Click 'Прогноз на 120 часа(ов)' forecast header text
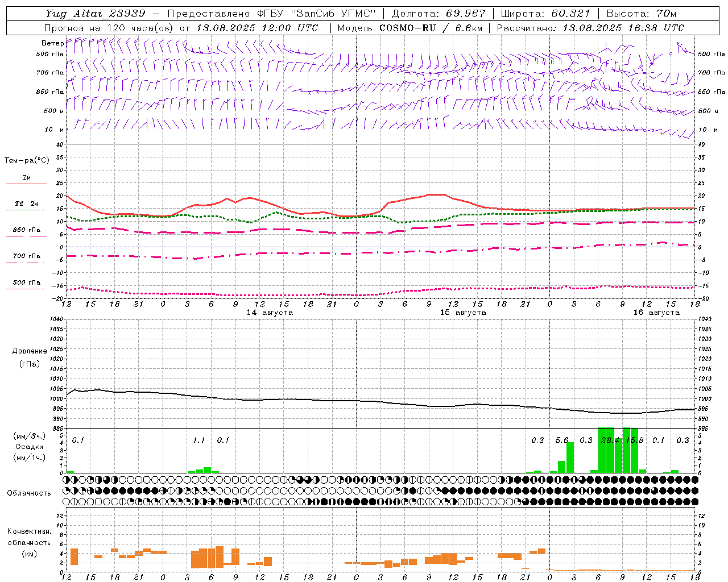The height and width of the screenshot is (582, 728). (x=110, y=28)
